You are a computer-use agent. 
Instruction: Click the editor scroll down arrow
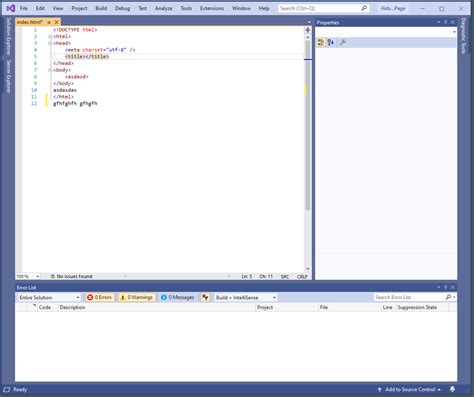[x=308, y=269]
